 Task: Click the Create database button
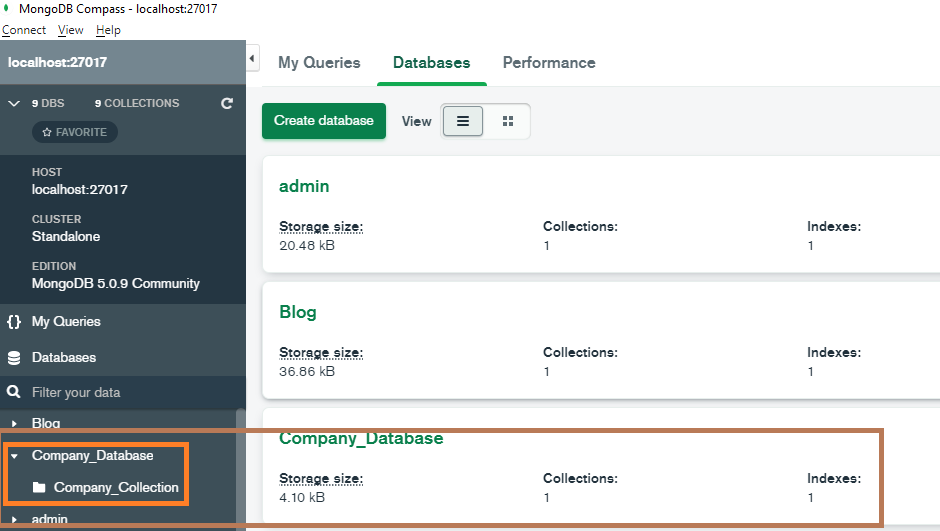(x=324, y=120)
